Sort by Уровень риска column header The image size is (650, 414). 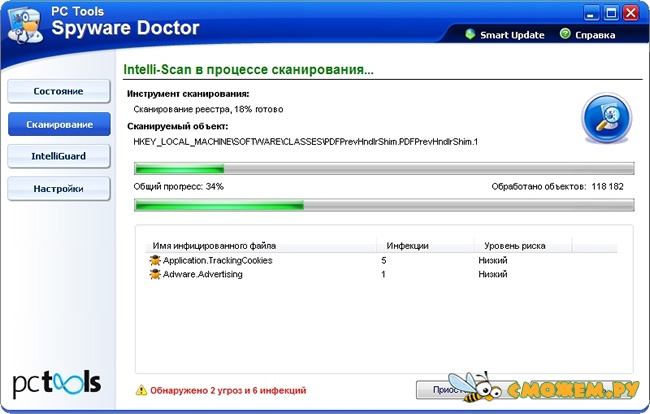(523, 246)
